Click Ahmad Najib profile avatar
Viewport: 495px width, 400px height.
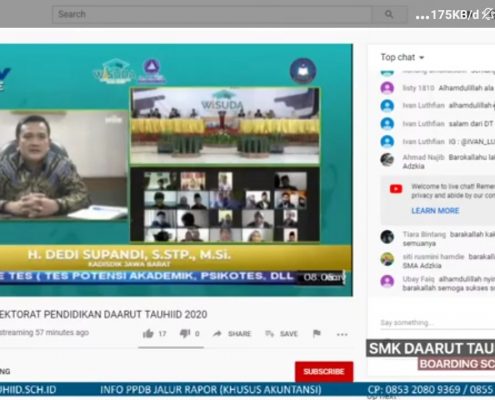point(387,160)
